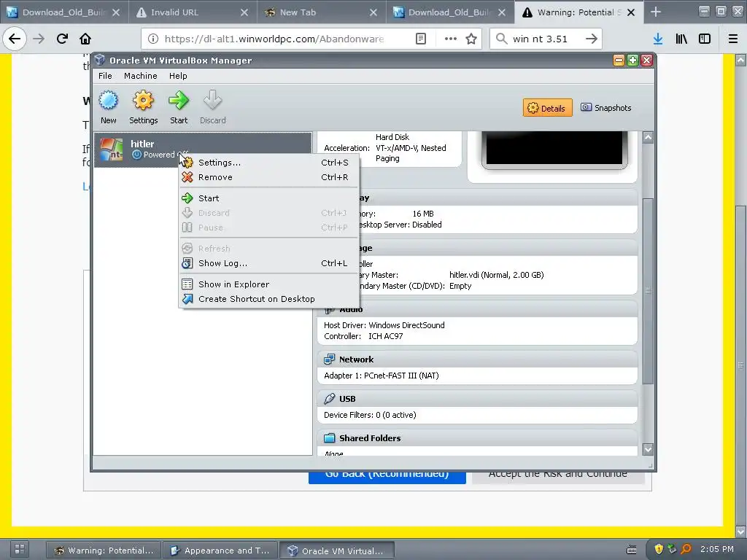Open page actions three-dot menu
Image resolution: width=747 pixels, height=560 pixels.
coord(451,39)
